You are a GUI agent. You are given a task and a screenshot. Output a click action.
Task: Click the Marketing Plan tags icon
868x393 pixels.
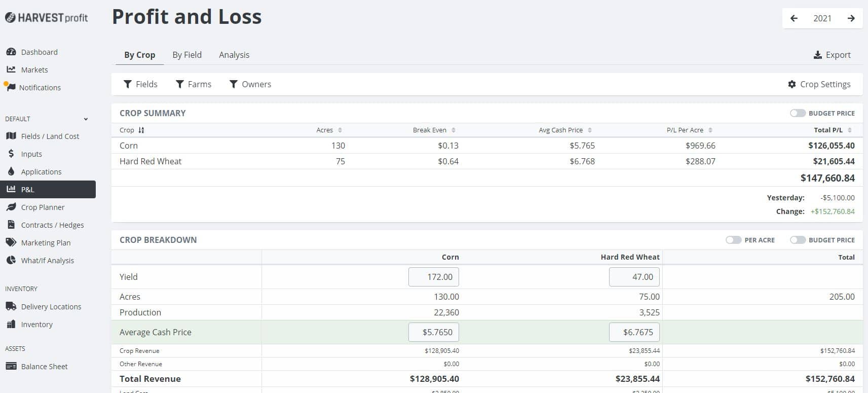point(11,243)
